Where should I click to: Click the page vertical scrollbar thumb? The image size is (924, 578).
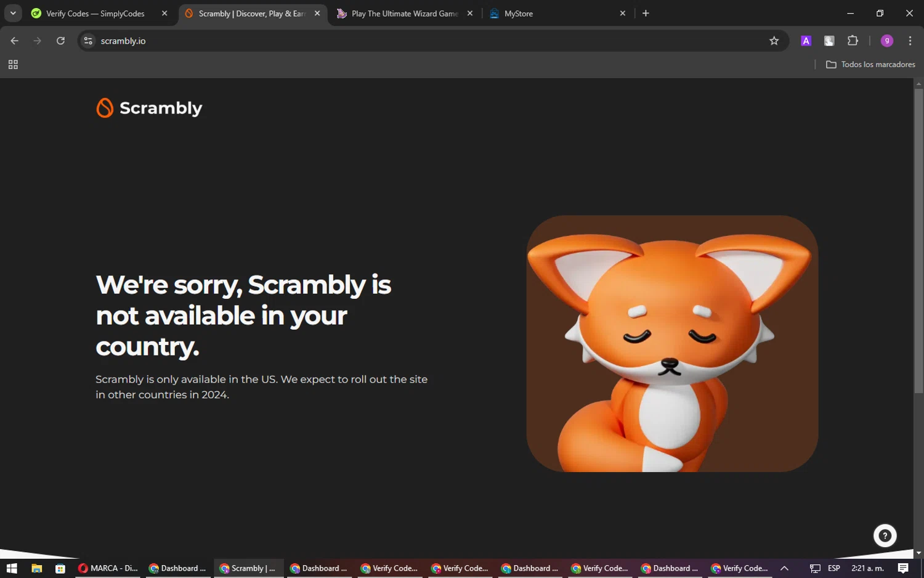point(918,240)
